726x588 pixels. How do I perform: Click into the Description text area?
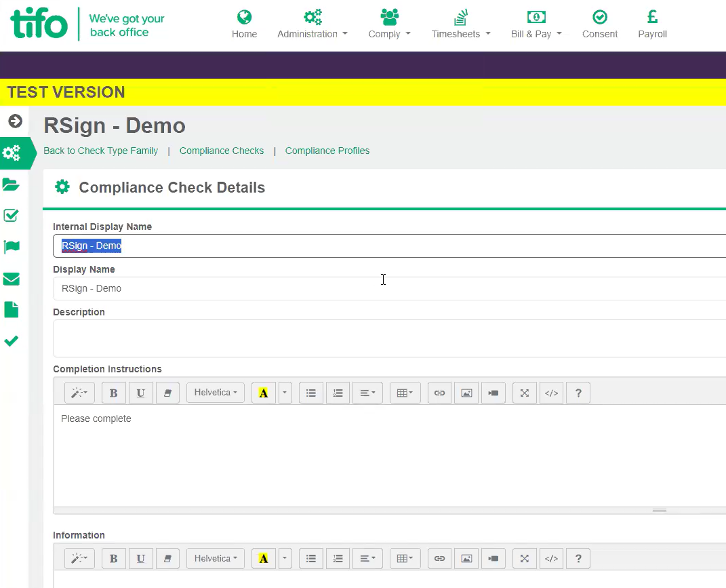pyautogui.click(x=389, y=338)
